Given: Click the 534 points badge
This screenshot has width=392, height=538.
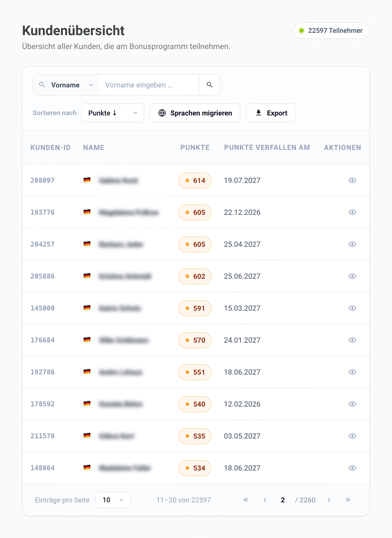Looking at the screenshot, I should (195, 468).
